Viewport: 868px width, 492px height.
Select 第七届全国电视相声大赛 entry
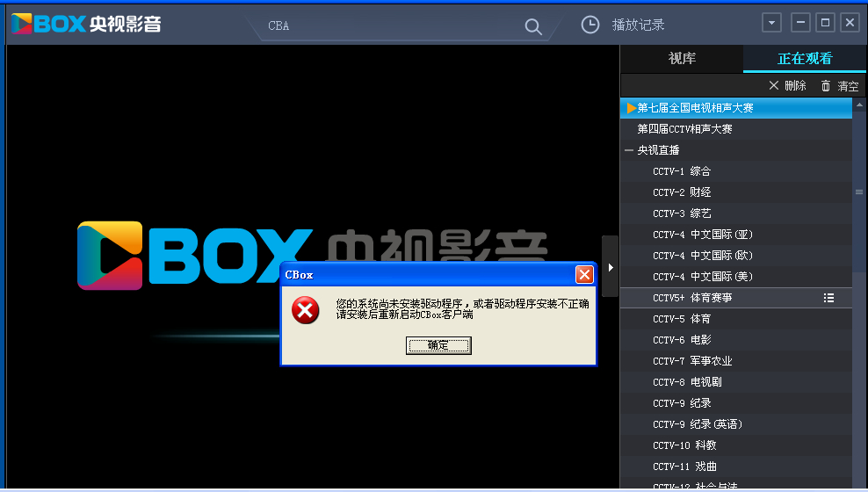pos(736,108)
